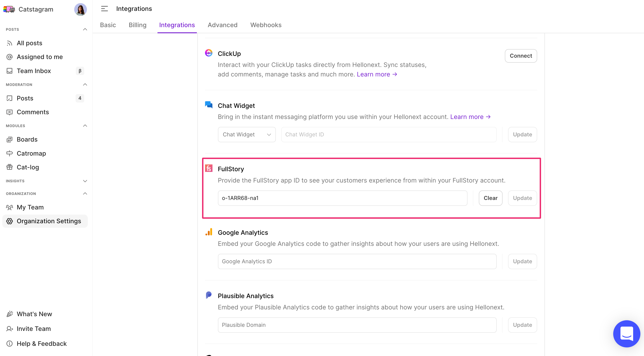Click the FullStory fs logo icon
The height and width of the screenshot is (356, 644).
click(x=208, y=168)
